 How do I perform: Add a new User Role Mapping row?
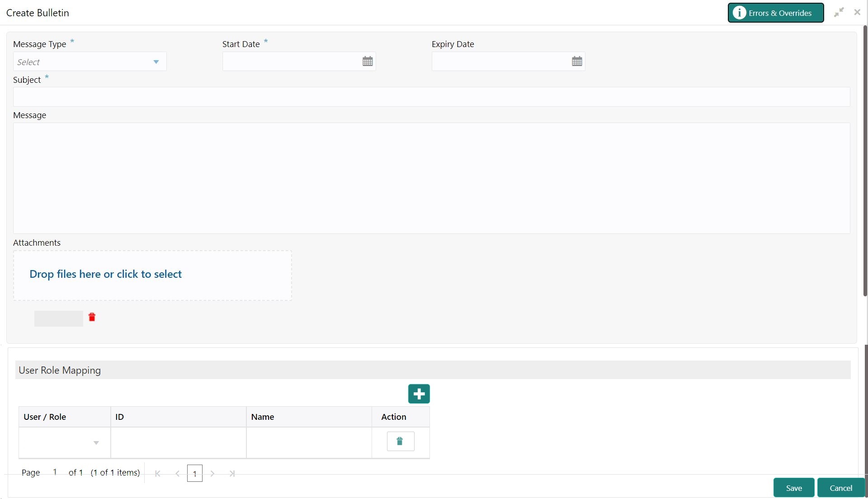tap(419, 394)
